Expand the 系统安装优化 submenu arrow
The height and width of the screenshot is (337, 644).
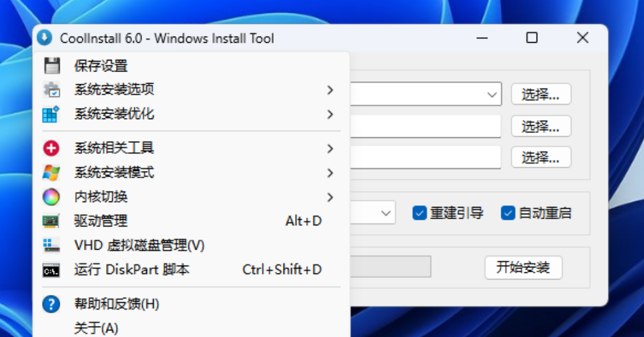(330, 114)
